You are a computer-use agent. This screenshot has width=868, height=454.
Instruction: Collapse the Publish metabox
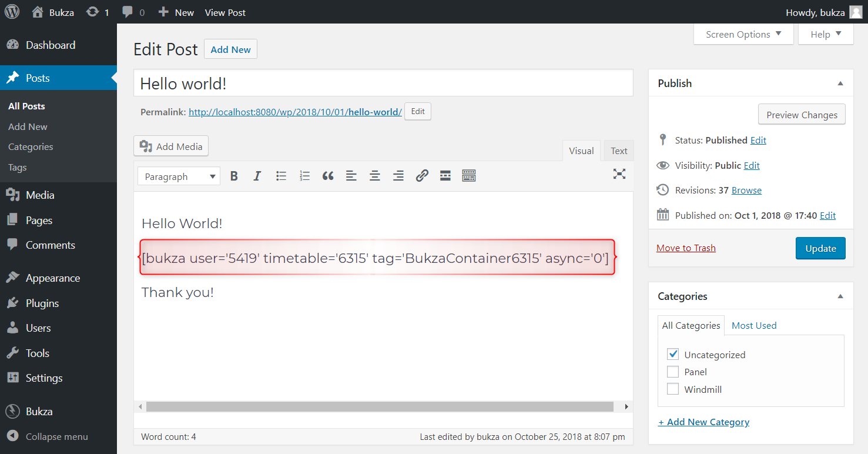click(x=840, y=84)
